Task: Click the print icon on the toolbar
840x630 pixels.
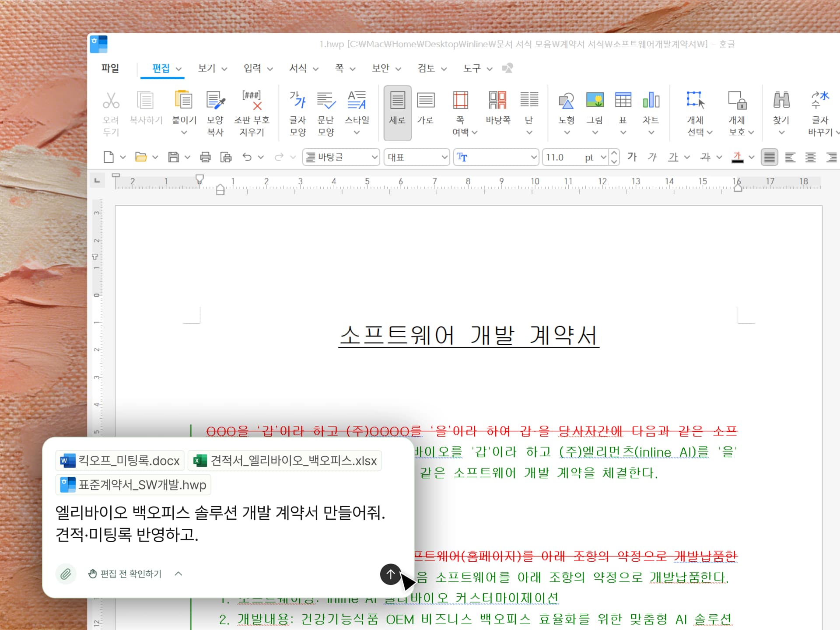Action: coord(206,157)
